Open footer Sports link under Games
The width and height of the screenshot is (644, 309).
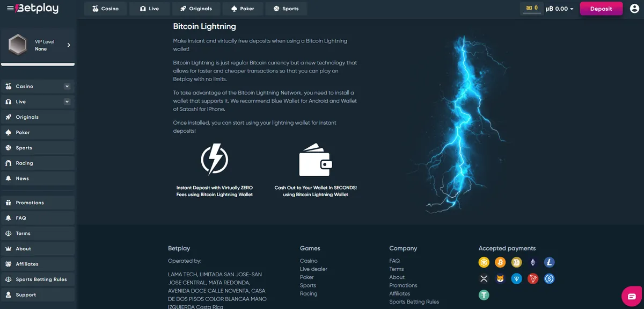[x=308, y=285]
